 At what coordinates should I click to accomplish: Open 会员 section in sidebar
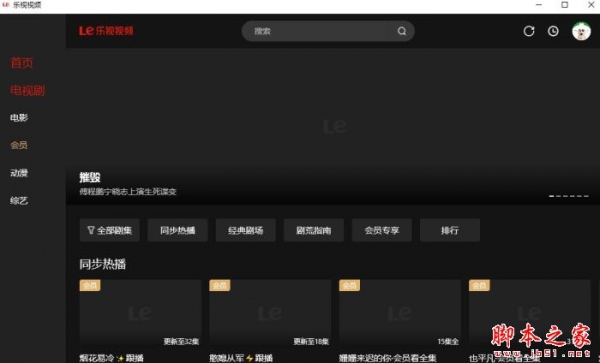tap(19, 145)
